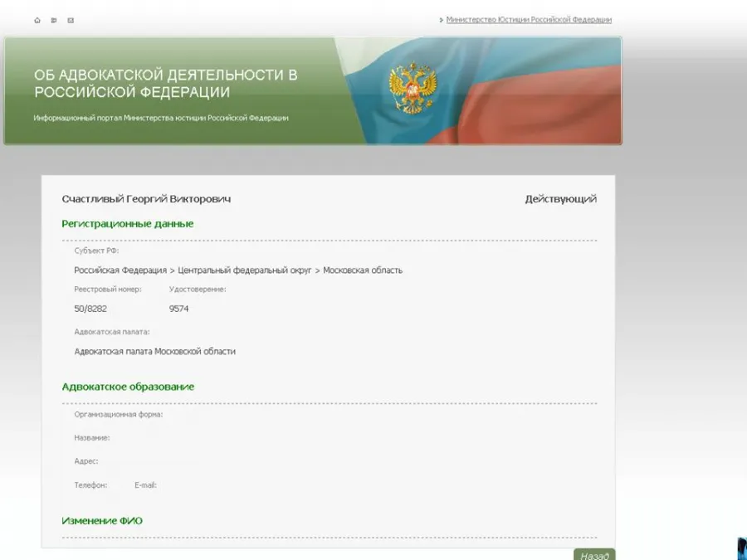The width and height of the screenshot is (747, 560).
Task: Open the sitemap icon next to home
Action: 54,21
